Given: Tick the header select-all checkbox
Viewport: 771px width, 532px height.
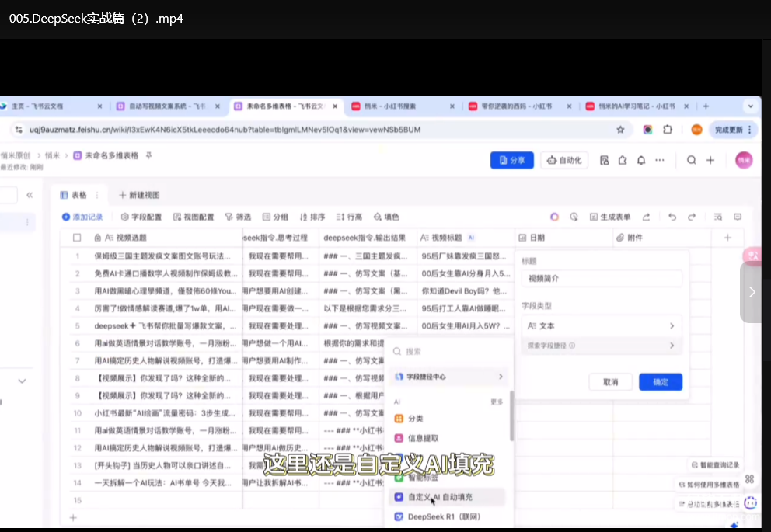Looking at the screenshot, I should pyautogui.click(x=78, y=238).
